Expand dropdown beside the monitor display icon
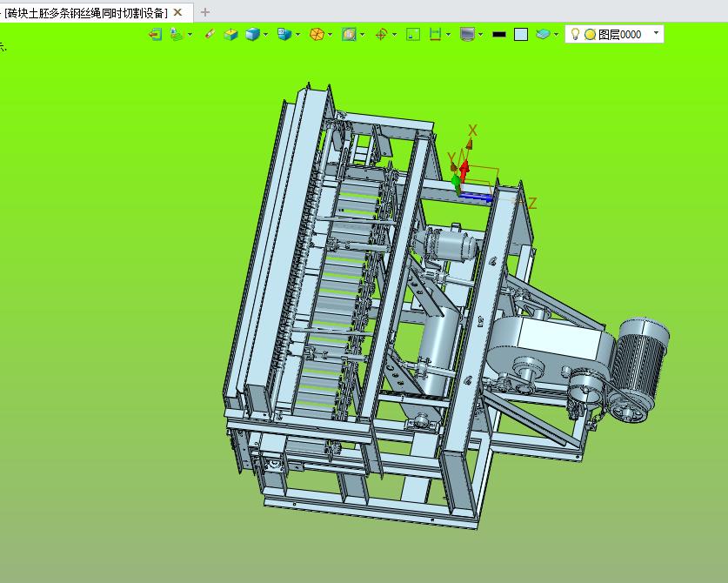The image size is (728, 583). tap(480, 35)
